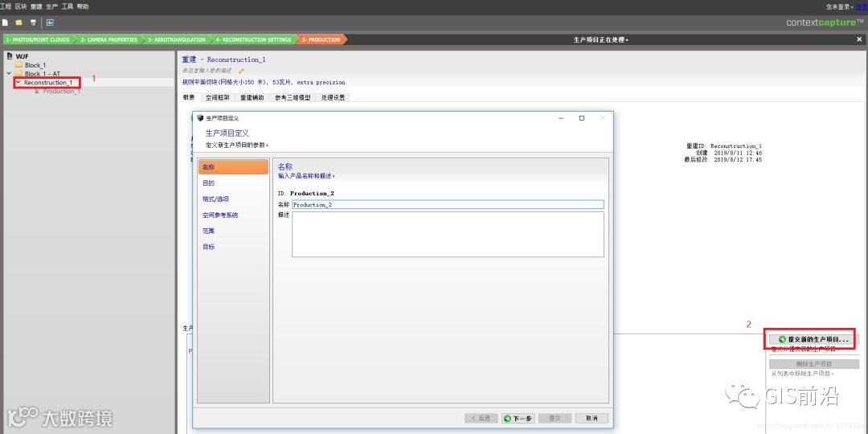Image resolution: width=868 pixels, height=434 pixels.
Task: Go to step 5- Production
Action: click(321, 40)
